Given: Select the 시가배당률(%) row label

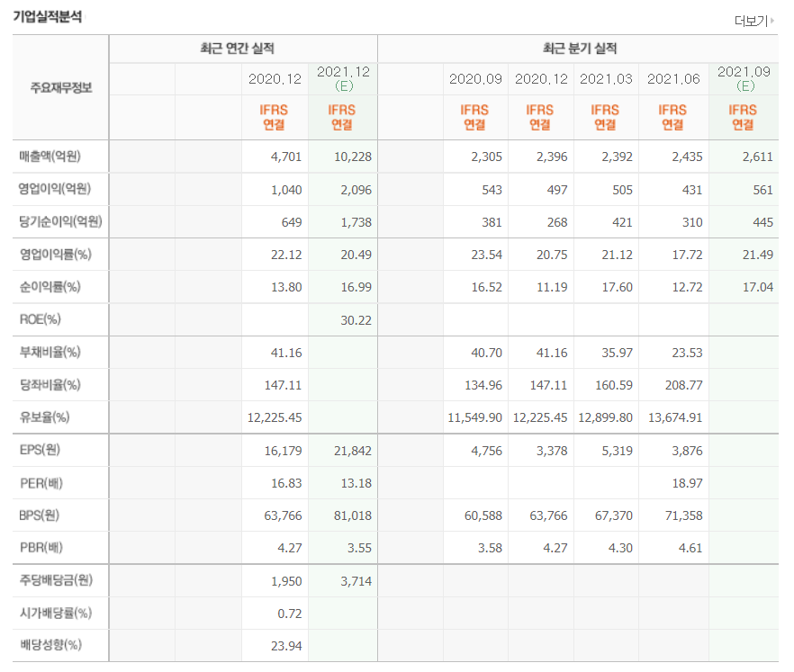Looking at the screenshot, I should (56, 613).
